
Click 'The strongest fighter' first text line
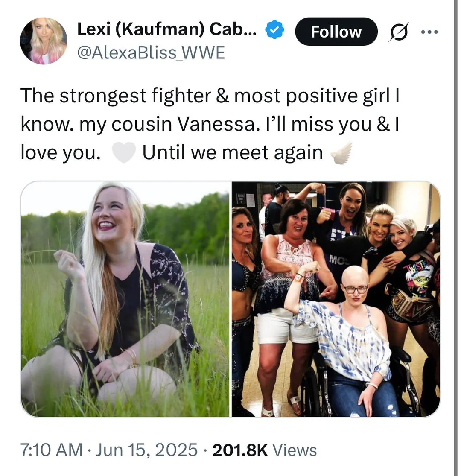tap(210, 96)
